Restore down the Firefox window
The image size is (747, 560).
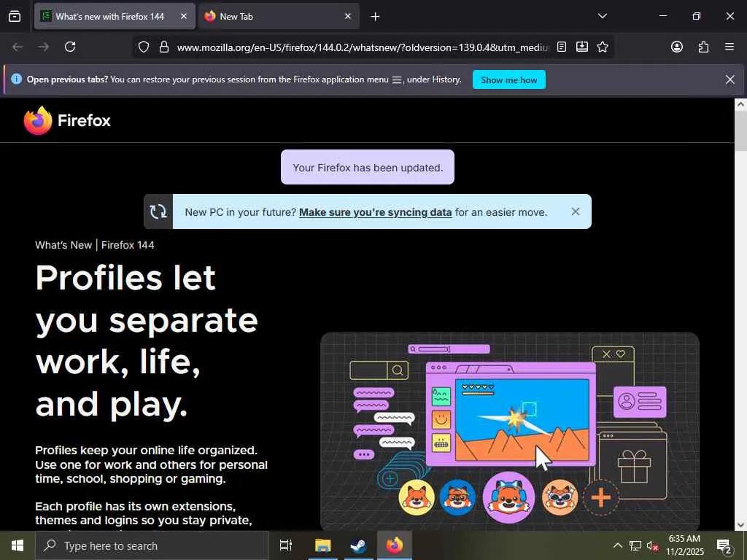tap(697, 16)
